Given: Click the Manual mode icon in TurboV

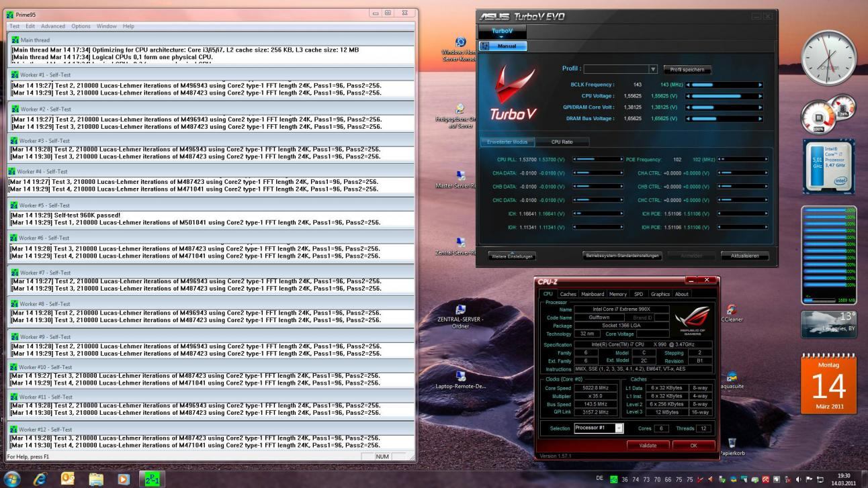Looking at the screenshot, I should tap(485, 46).
